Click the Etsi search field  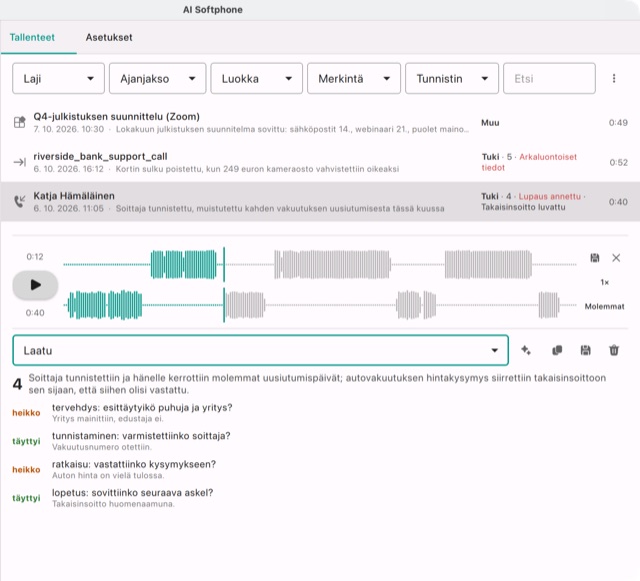click(549, 78)
